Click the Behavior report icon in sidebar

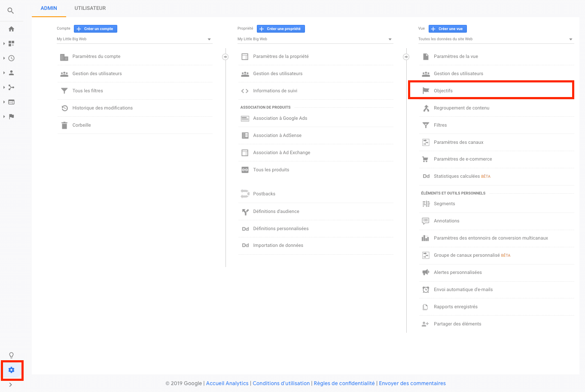[12, 102]
